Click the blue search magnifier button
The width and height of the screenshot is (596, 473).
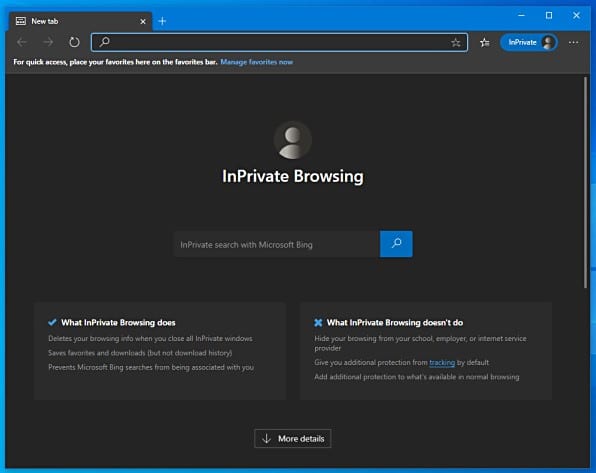pos(396,244)
